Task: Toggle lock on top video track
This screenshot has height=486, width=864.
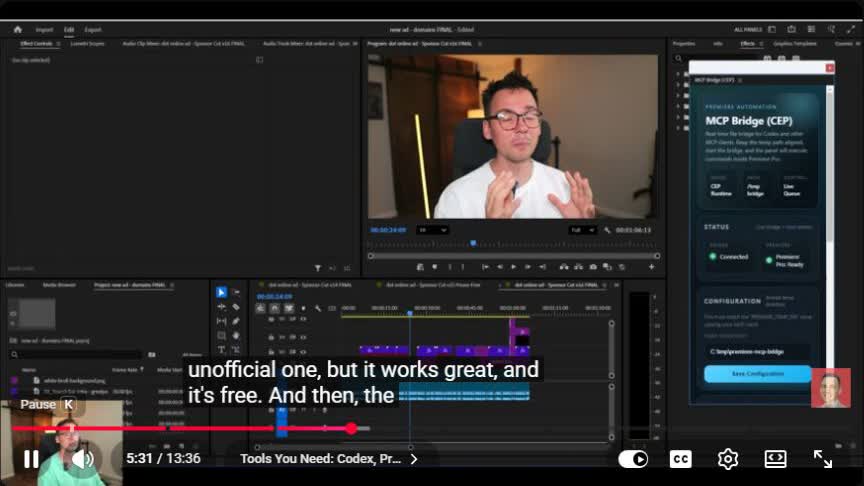Action: click(271, 319)
